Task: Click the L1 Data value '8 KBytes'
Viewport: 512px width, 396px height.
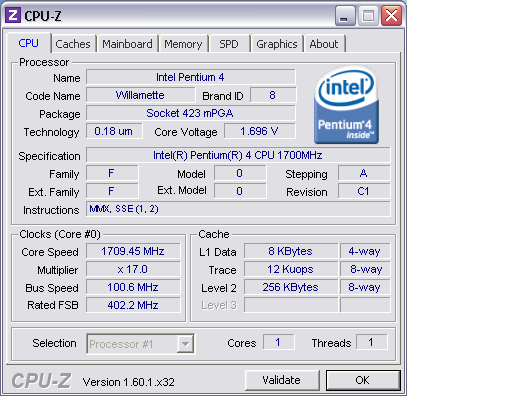Action: [291, 251]
